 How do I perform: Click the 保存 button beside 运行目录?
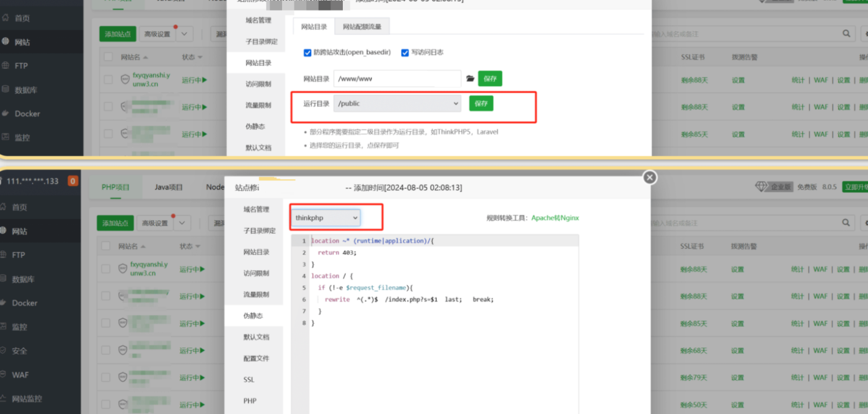[x=481, y=103]
